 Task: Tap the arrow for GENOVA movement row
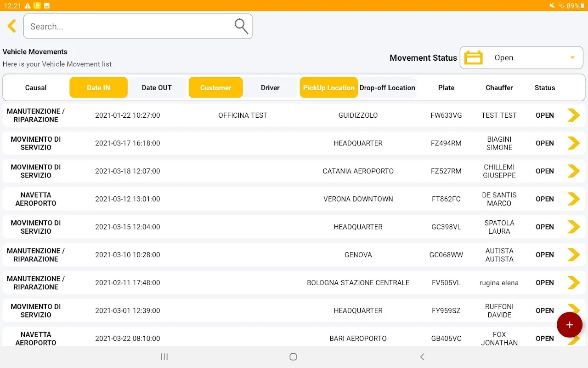pyautogui.click(x=573, y=255)
